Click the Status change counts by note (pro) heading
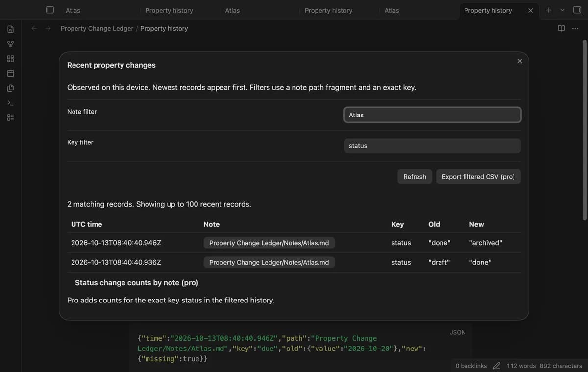This screenshot has height=372, width=588. pyautogui.click(x=137, y=283)
